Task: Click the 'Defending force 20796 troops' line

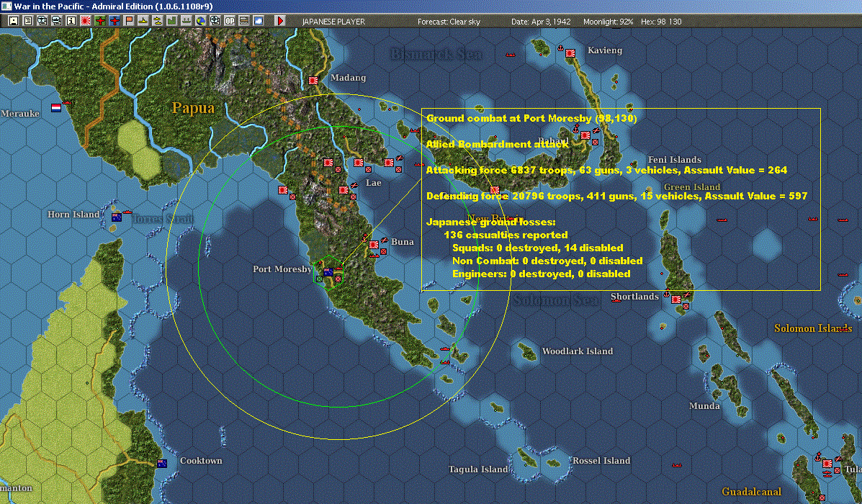Action: click(617, 196)
